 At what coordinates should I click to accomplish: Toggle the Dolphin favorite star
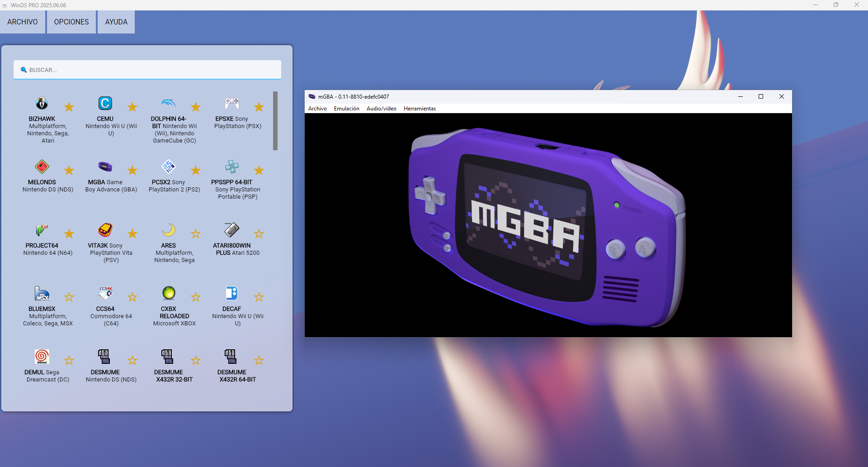pos(195,107)
